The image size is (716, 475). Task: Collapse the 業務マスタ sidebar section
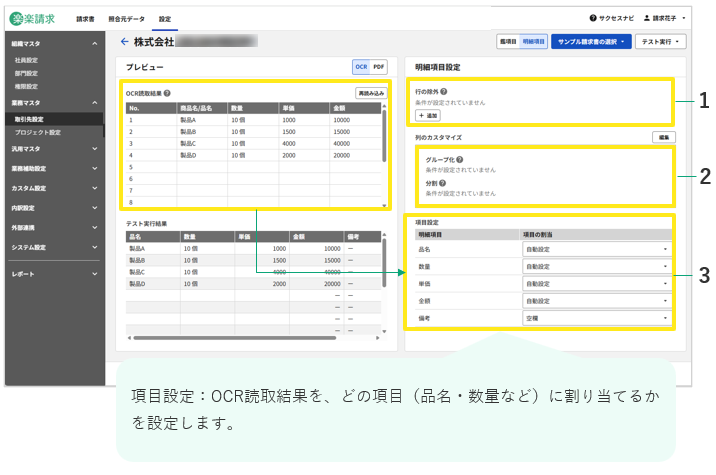[x=95, y=103]
